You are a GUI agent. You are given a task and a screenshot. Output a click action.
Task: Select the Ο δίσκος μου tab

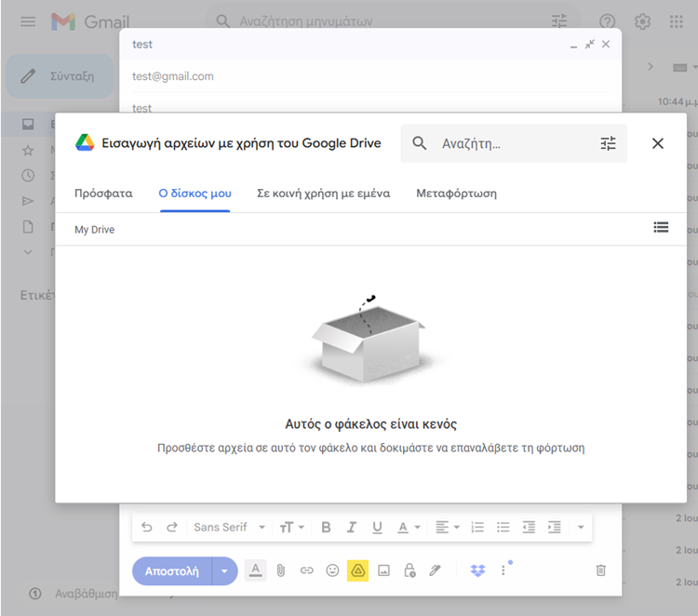(195, 194)
